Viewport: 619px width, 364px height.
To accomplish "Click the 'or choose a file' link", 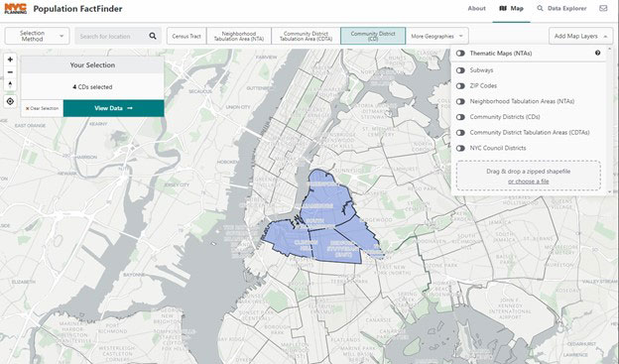I will 528,182.
